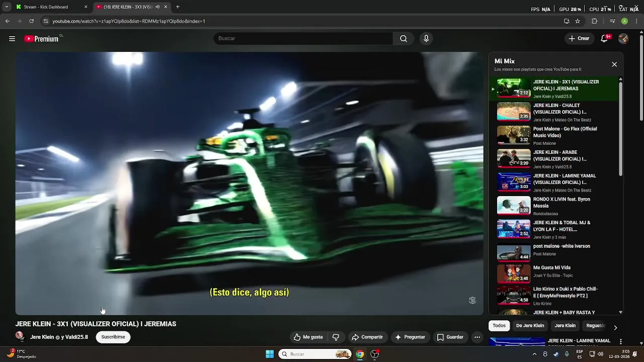The image size is (644, 362).
Task: View site information icon in address bar
Action: click(x=46, y=21)
